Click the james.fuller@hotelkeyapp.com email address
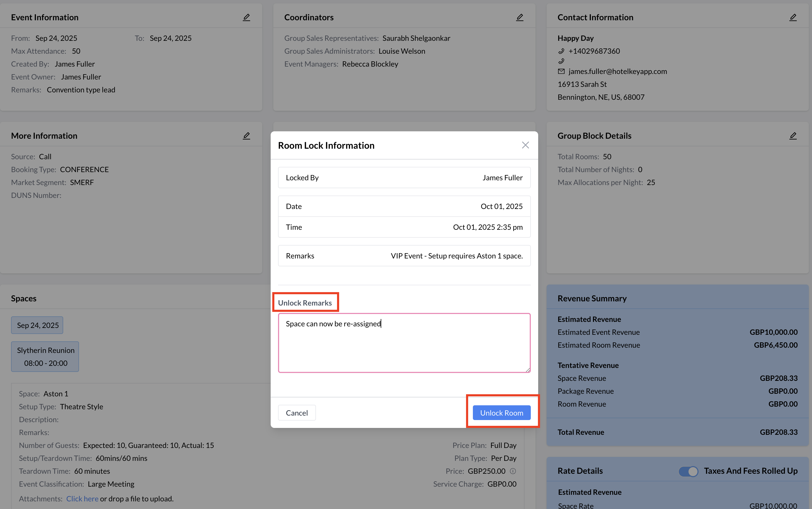Image resolution: width=812 pixels, height=509 pixels. (617, 71)
